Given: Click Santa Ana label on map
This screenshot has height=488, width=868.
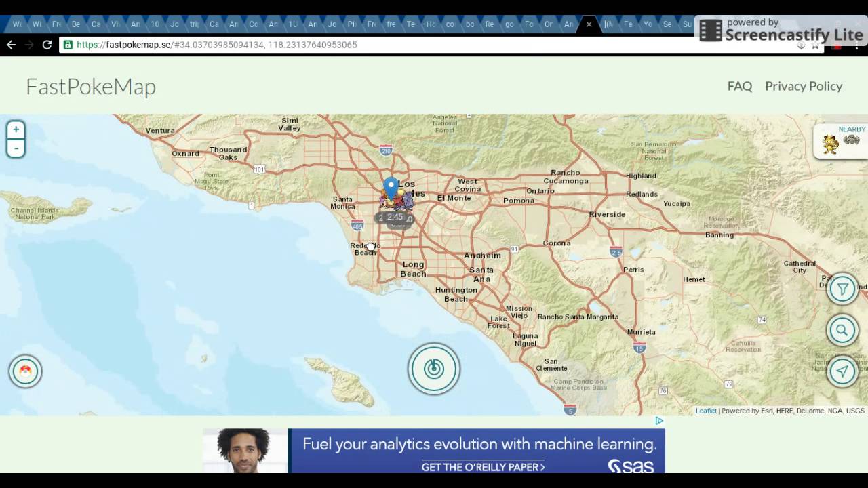Looking at the screenshot, I should (x=481, y=274).
